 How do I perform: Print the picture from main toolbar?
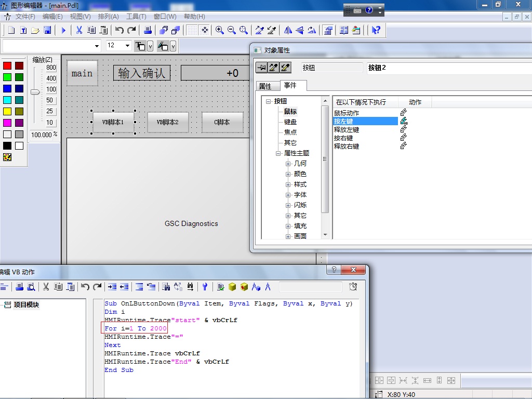pos(148,31)
